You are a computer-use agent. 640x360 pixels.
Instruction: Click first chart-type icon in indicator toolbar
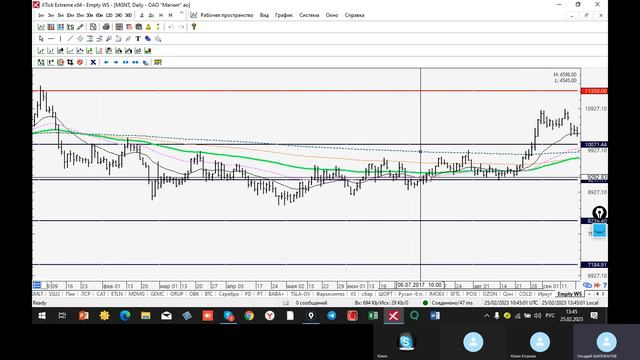click(x=41, y=51)
